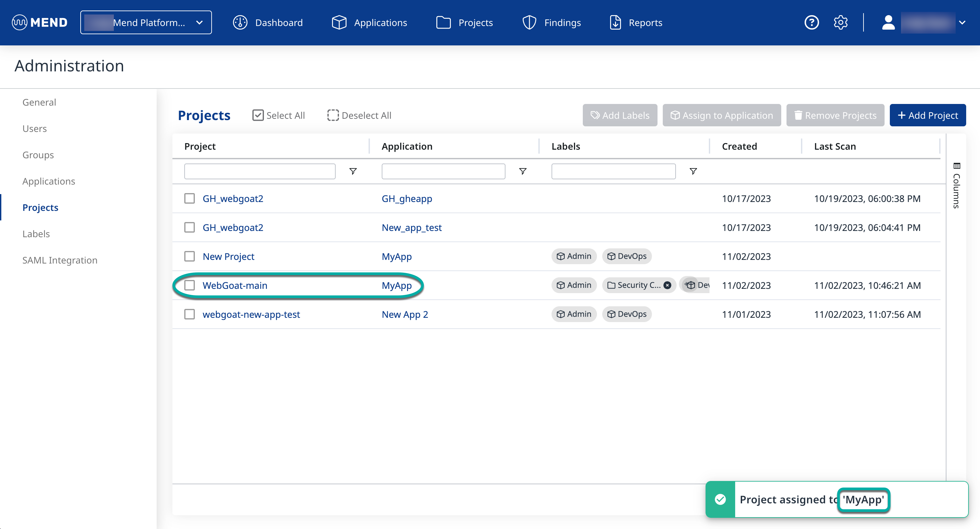Viewport: 980px width, 529px height.
Task: Click the user profile avatar icon
Action: (888, 22)
